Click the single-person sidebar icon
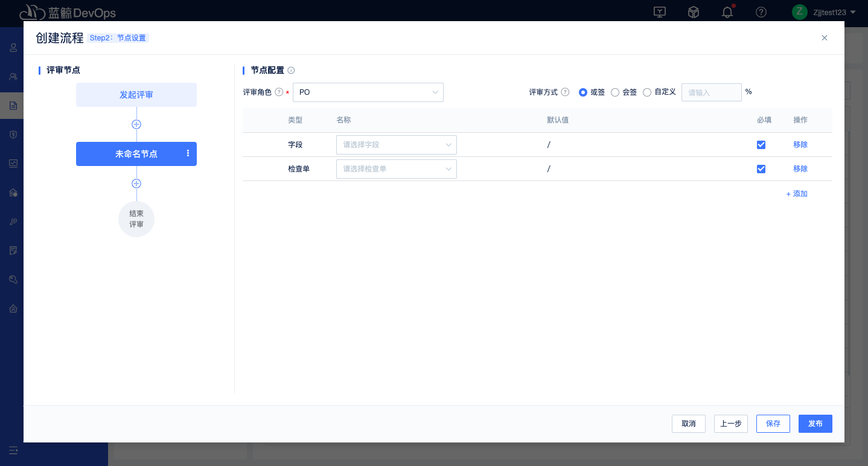 13,48
